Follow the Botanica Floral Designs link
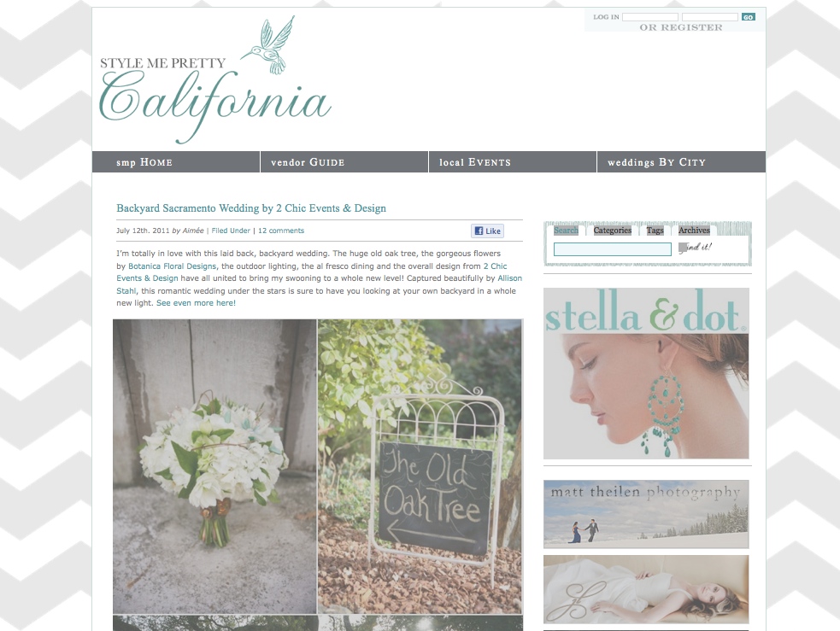Screen dimensions: 840x631 (x=173, y=266)
